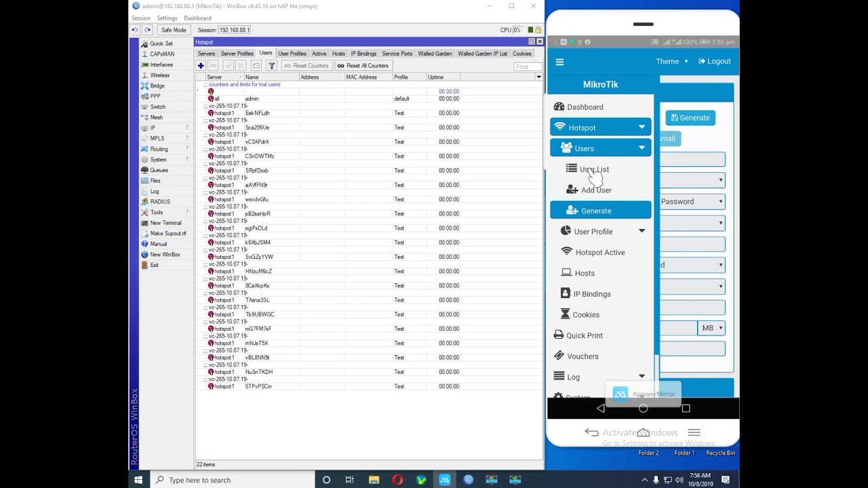
Task: Open New Terminal in WinBox sidebar
Action: (165, 223)
